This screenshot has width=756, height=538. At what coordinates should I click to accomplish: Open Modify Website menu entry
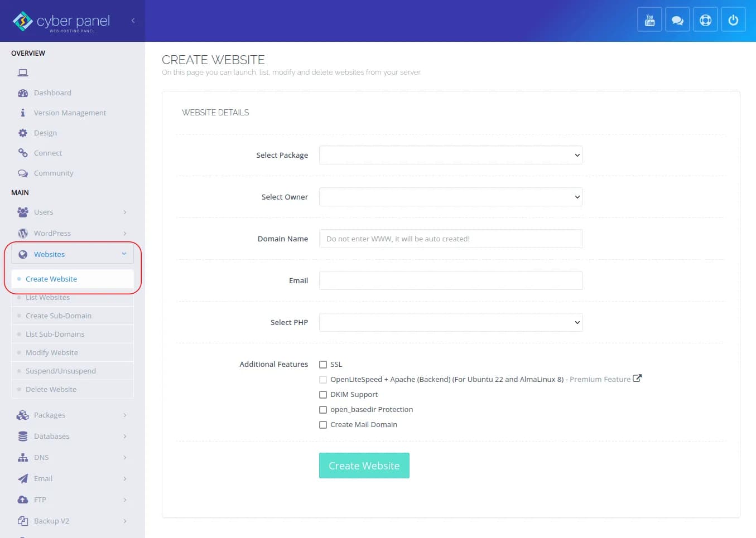point(73,352)
